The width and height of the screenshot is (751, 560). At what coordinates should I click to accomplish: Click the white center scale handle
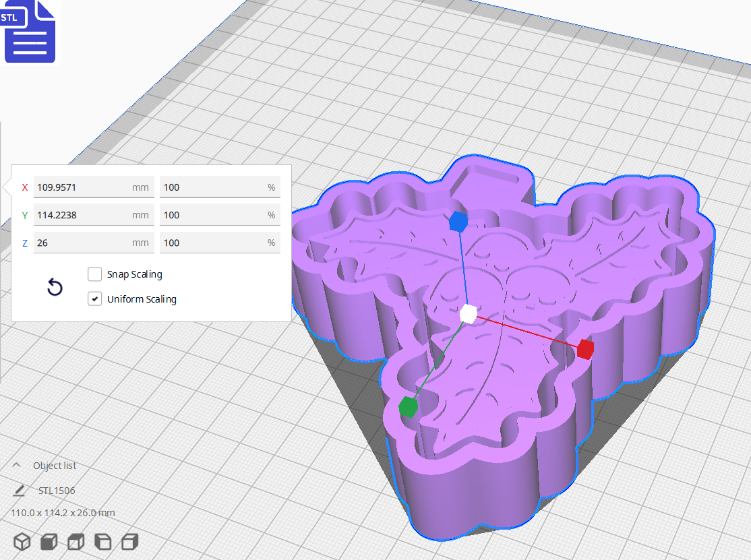(x=467, y=313)
